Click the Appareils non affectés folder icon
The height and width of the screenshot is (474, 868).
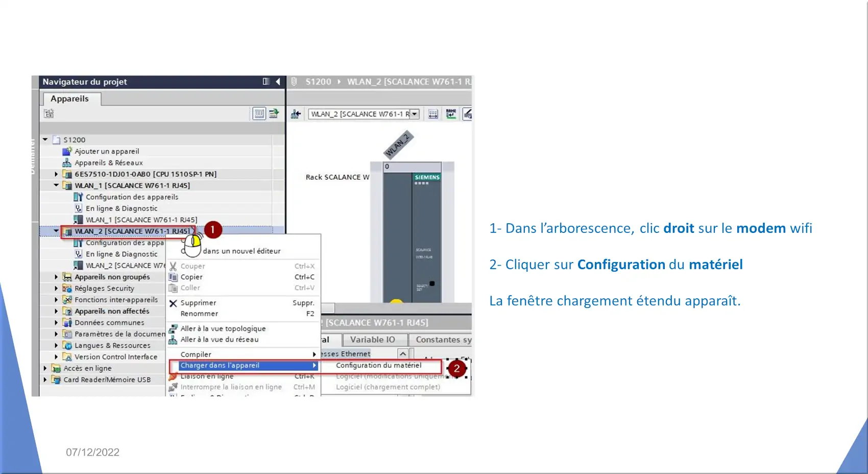tap(67, 311)
